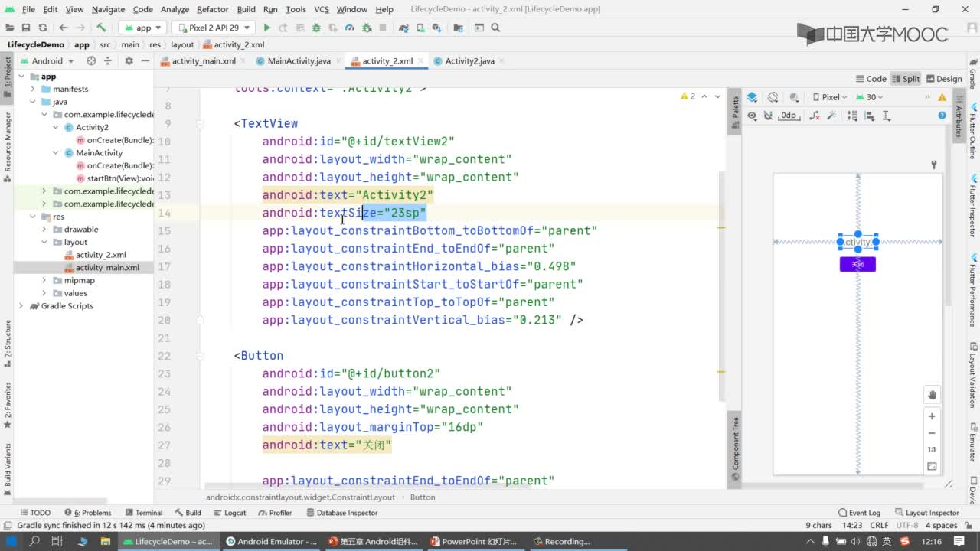Viewport: 980px width, 551px height.
Task: Click the wrench icon above the preview
Action: [x=934, y=165]
